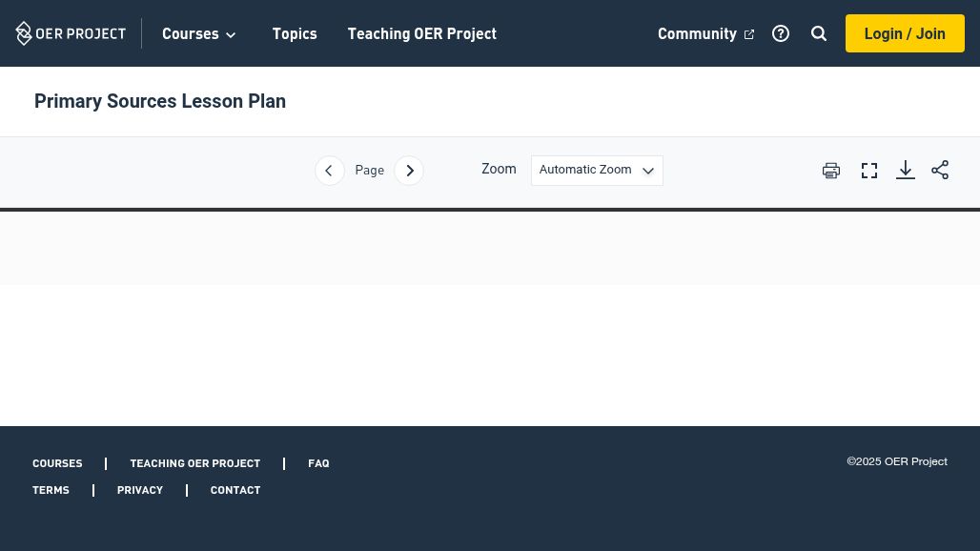This screenshot has width=980, height=551.
Task: Download the Primary Sources Lesson Plan
Action: point(906,170)
